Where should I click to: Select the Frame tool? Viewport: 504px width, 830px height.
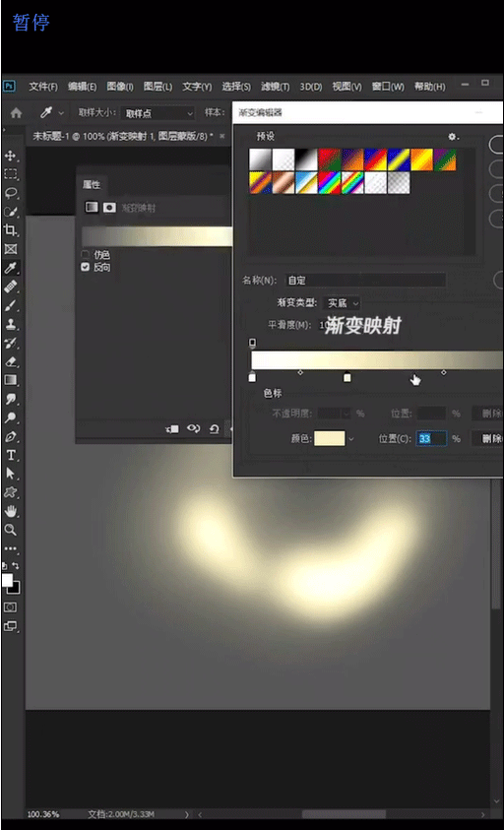point(10,249)
